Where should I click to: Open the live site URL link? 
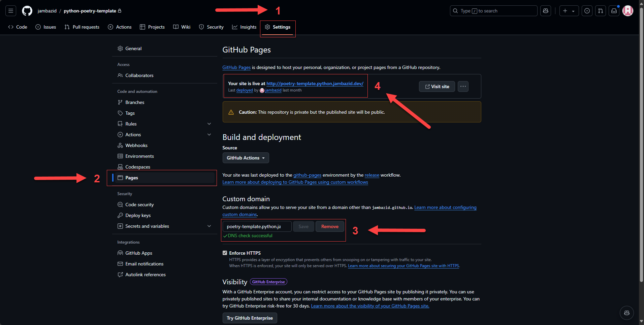tap(315, 83)
